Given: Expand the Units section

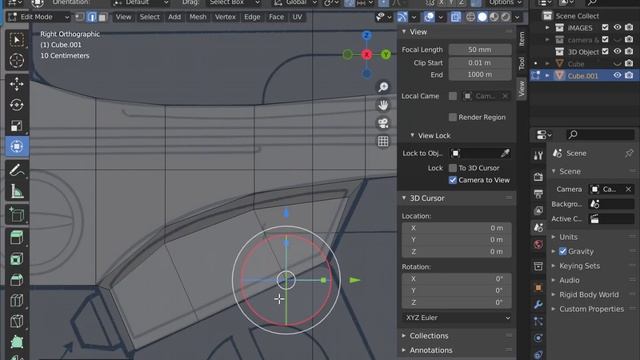Looking at the screenshot, I should pos(553,237).
